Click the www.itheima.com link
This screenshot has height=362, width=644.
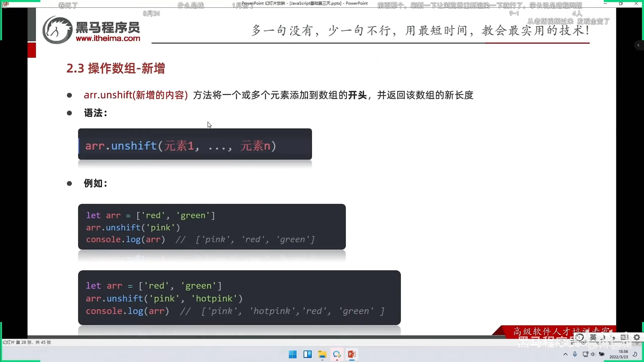108,38
